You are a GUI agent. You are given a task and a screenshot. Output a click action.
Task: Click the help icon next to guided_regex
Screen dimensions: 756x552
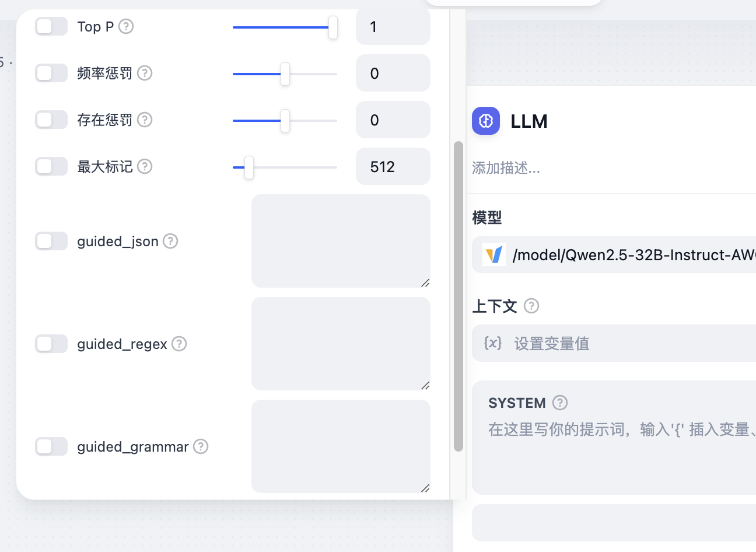pos(179,344)
